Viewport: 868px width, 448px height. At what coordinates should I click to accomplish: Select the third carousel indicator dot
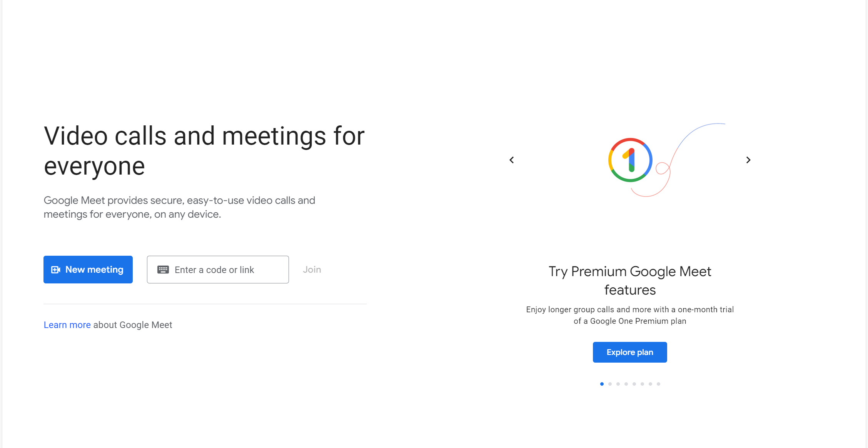[618, 384]
